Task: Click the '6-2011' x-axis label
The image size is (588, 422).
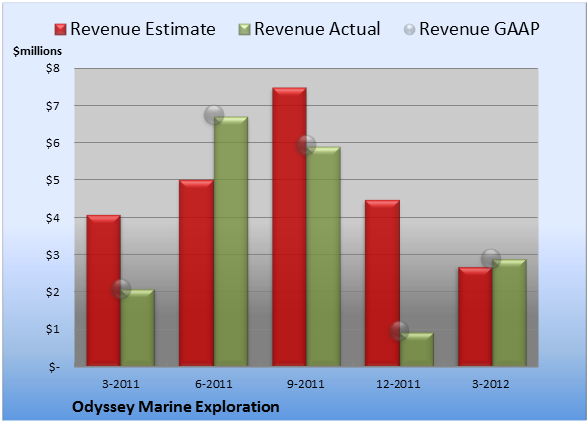Action: 214,384
